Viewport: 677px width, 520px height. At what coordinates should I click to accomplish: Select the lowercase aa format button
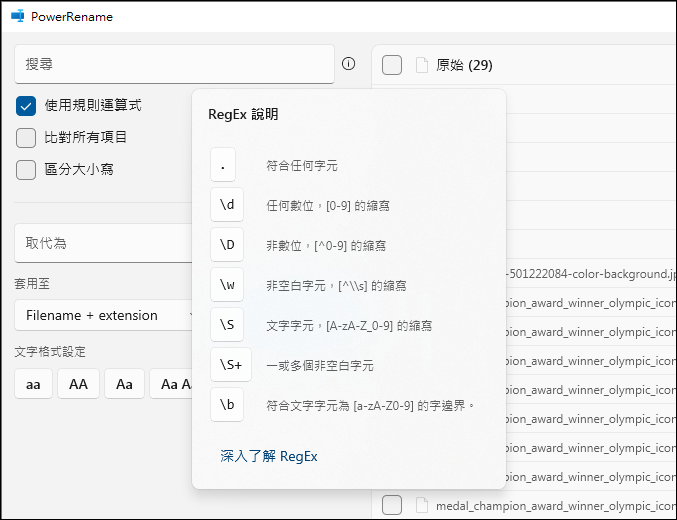tap(33, 384)
